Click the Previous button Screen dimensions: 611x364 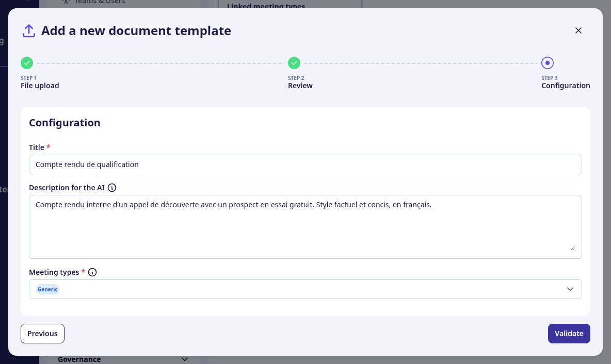[x=42, y=334]
